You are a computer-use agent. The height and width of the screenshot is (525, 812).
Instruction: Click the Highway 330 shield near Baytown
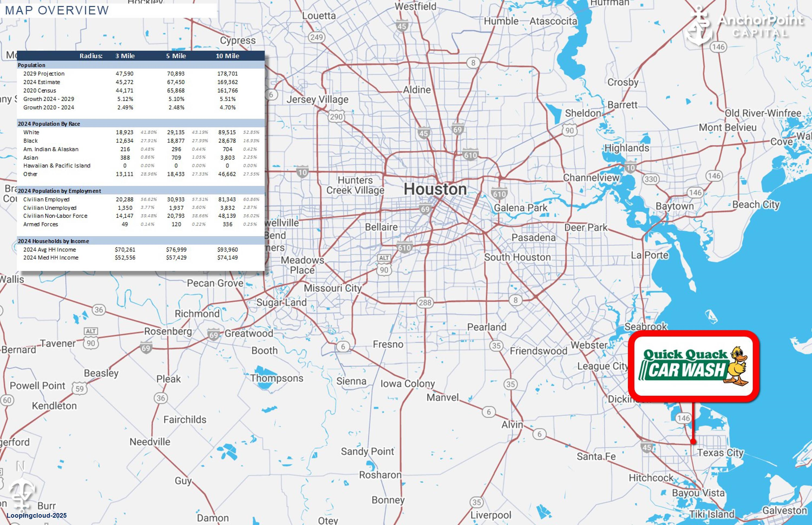651,179
